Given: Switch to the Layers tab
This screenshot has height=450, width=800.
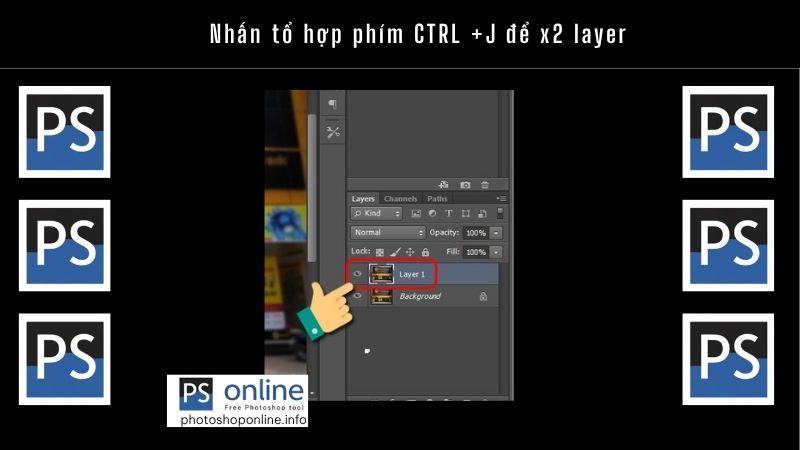Looking at the screenshot, I should 363,198.
